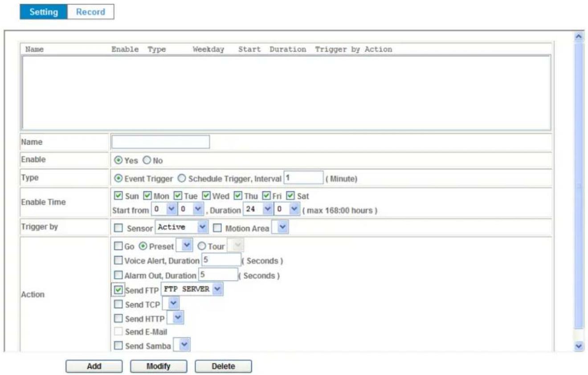Open the Motion Area dropdown
Image resolution: width=588 pixels, height=375 pixels.
280,228
